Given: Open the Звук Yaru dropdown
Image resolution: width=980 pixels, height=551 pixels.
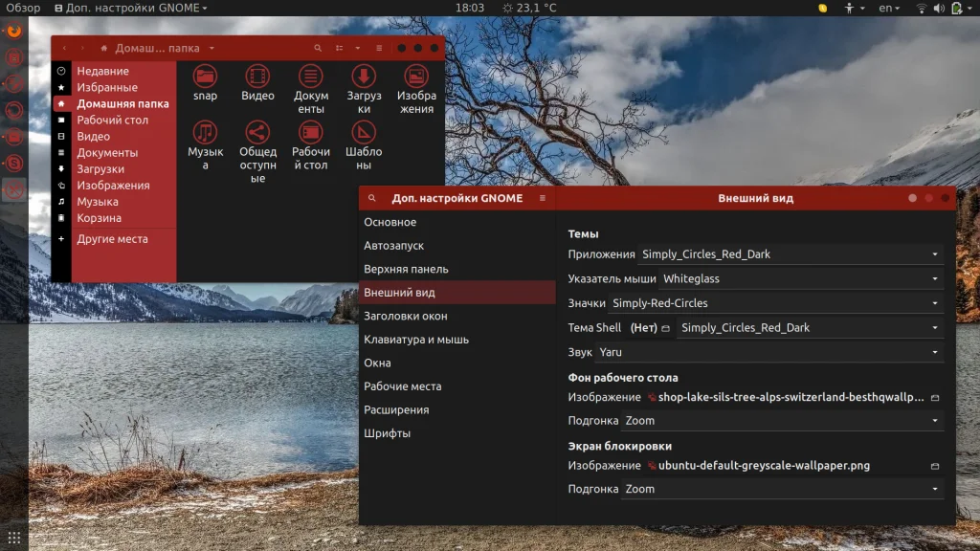Looking at the screenshot, I should click(x=768, y=352).
